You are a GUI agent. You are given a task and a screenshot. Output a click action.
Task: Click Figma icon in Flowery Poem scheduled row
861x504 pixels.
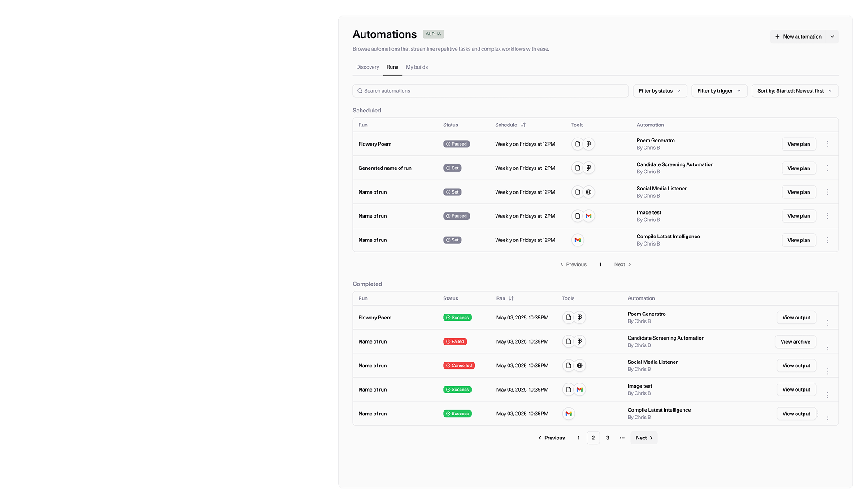(588, 144)
